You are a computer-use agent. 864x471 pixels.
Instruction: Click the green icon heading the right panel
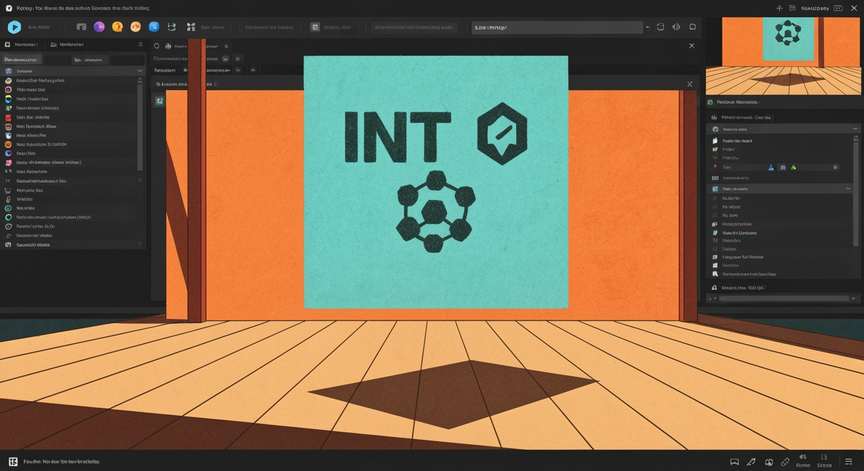point(710,102)
